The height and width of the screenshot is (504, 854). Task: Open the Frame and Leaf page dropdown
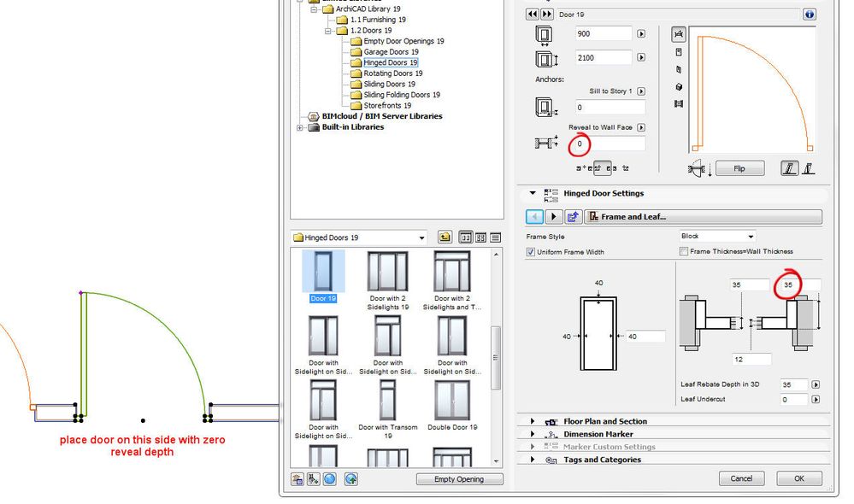tap(704, 217)
